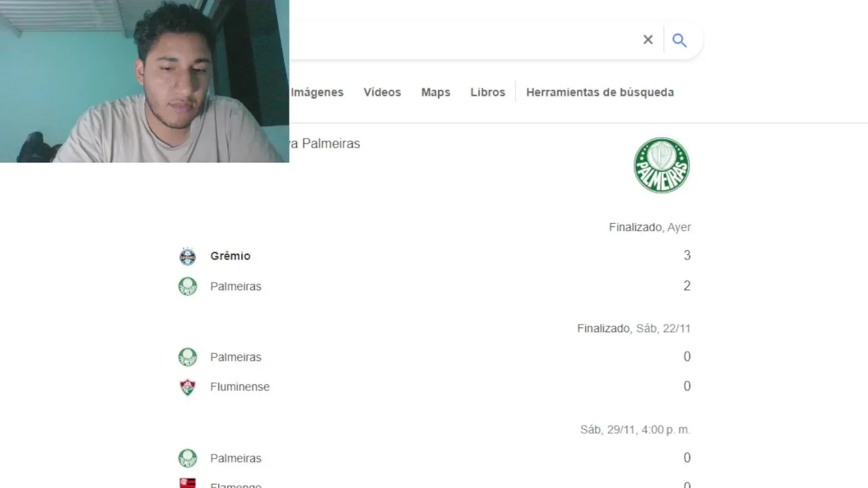Click Palmeiras' score of 2
This screenshot has height=488, width=868.
point(687,286)
